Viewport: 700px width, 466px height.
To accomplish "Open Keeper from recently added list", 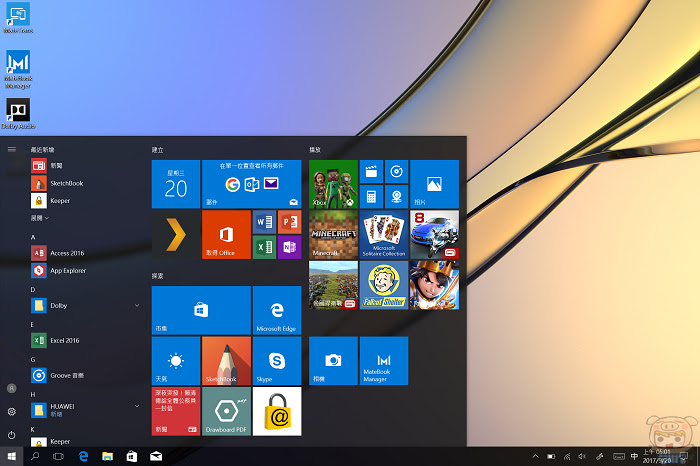I will pyautogui.click(x=86, y=200).
